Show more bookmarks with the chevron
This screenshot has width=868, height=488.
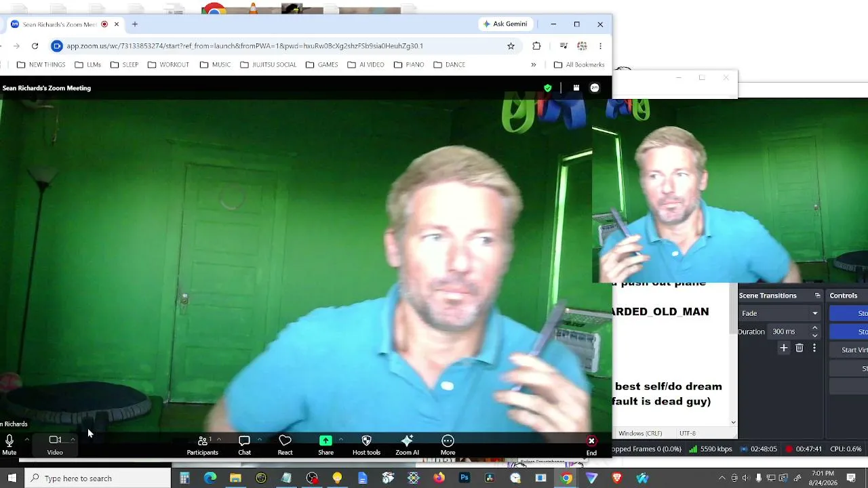tap(533, 65)
